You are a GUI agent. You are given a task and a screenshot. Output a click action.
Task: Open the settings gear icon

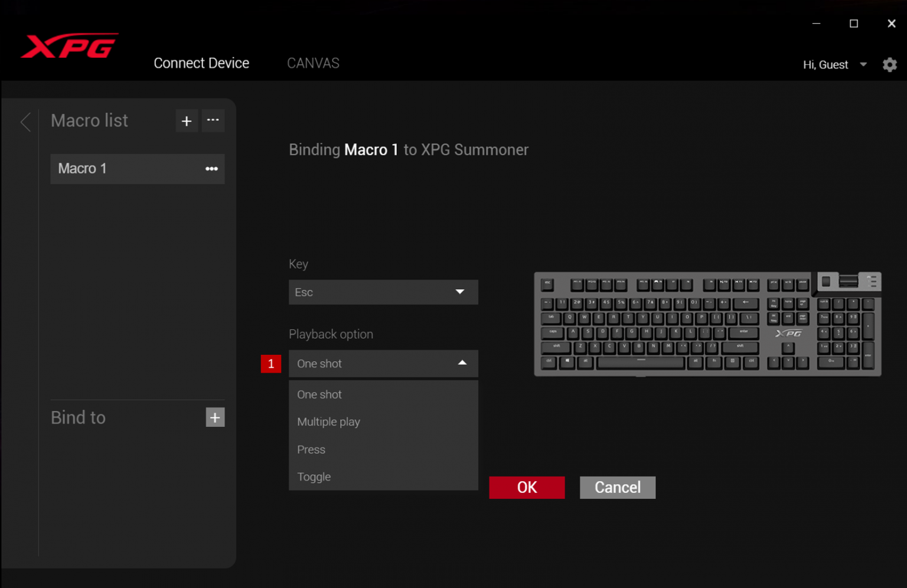(x=889, y=65)
